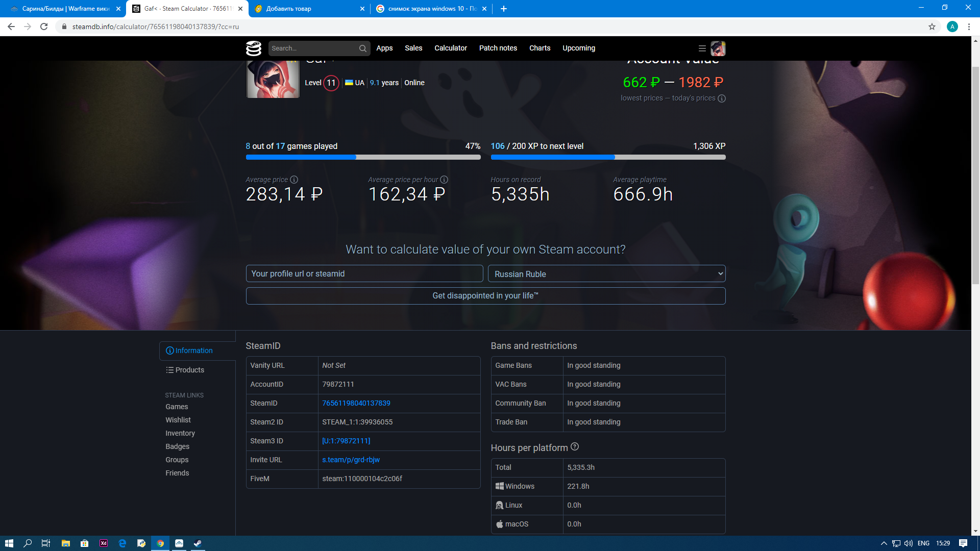This screenshot has height=551, width=980.
Task: Open the Games Steam link
Action: (177, 407)
